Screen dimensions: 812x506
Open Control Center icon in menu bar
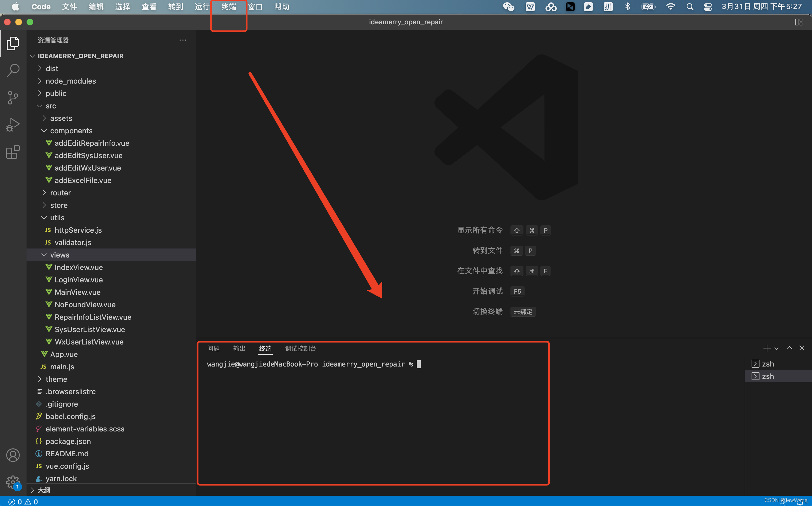point(708,7)
